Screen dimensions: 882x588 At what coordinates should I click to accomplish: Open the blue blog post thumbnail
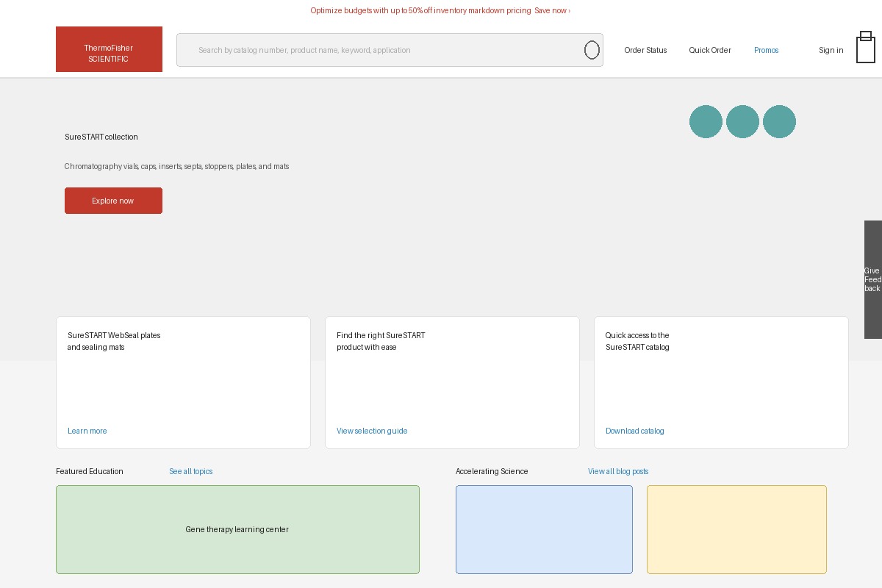(544, 529)
